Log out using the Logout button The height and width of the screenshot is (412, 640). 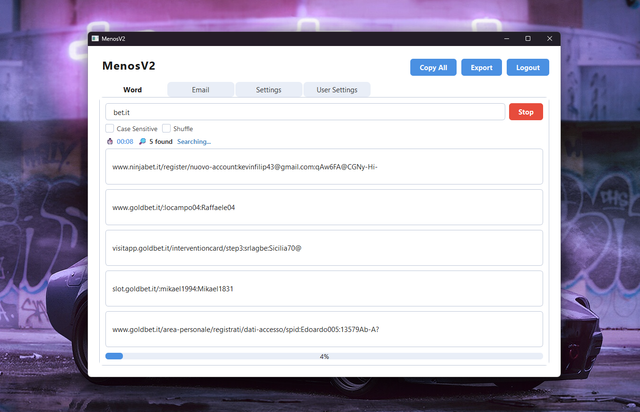[527, 67]
